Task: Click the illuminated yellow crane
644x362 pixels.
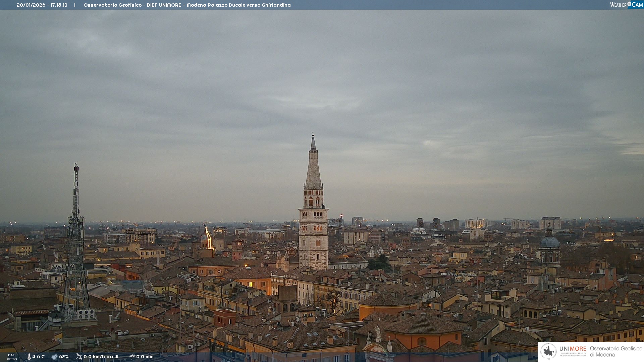Action: 209,238
